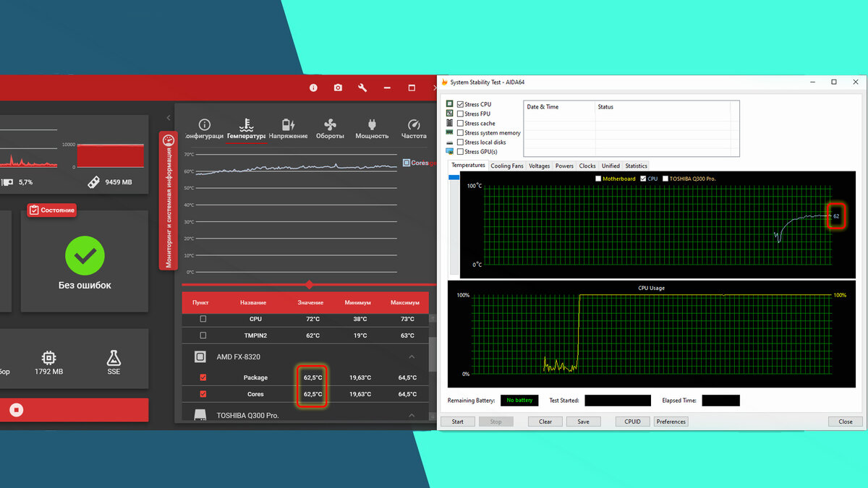
Task: Open the Powers tab
Action: point(565,166)
